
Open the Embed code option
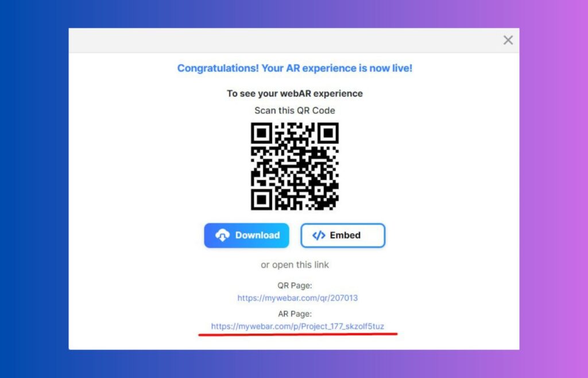pos(343,236)
